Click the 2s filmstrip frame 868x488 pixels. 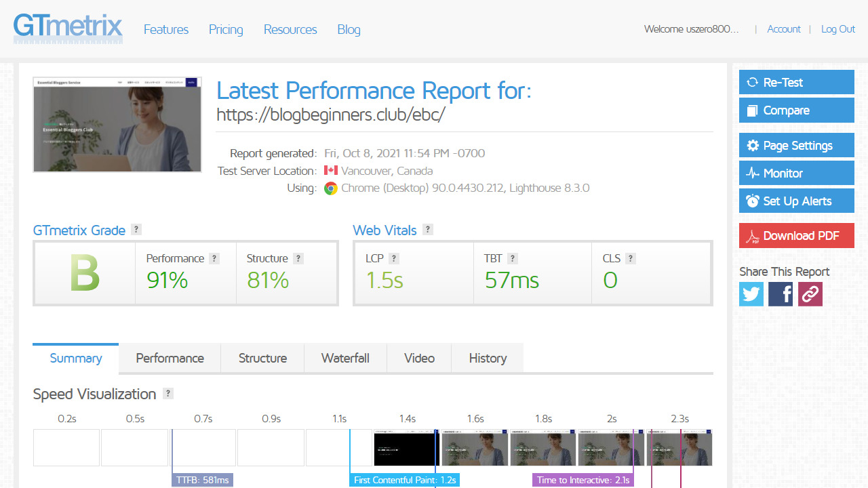(x=611, y=447)
